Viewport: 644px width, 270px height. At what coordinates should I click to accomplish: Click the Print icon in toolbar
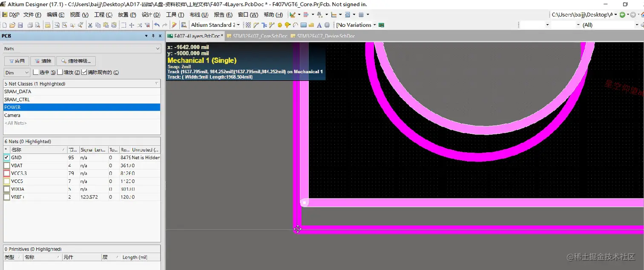tap(30, 25)
